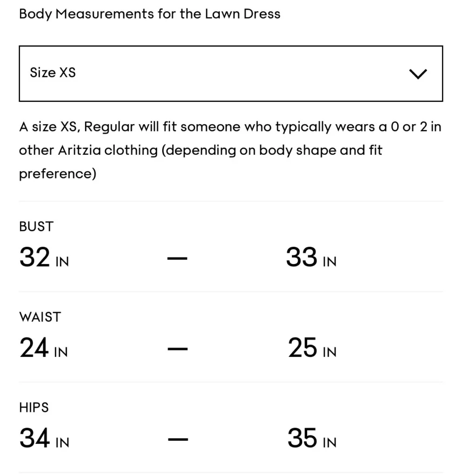The width and height of the screenshot is (462, 476).
Task: Click the 32 IN bust minimum value
Action: [44, 257]
